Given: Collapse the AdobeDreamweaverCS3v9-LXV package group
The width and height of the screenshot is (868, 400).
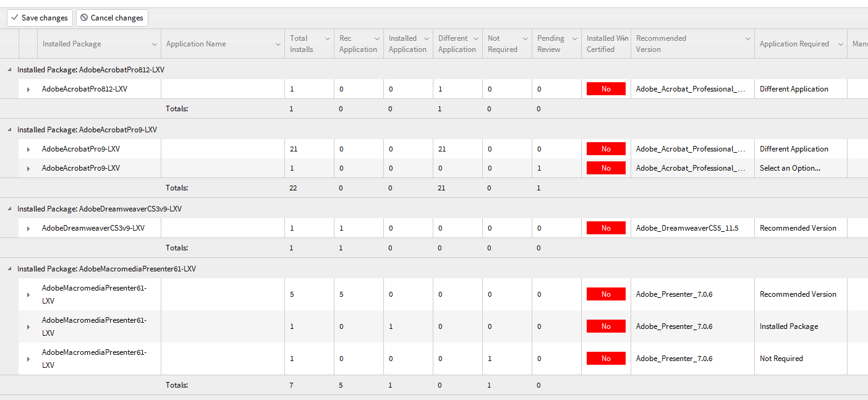Looking at the screenshot, I should (9, 209).
